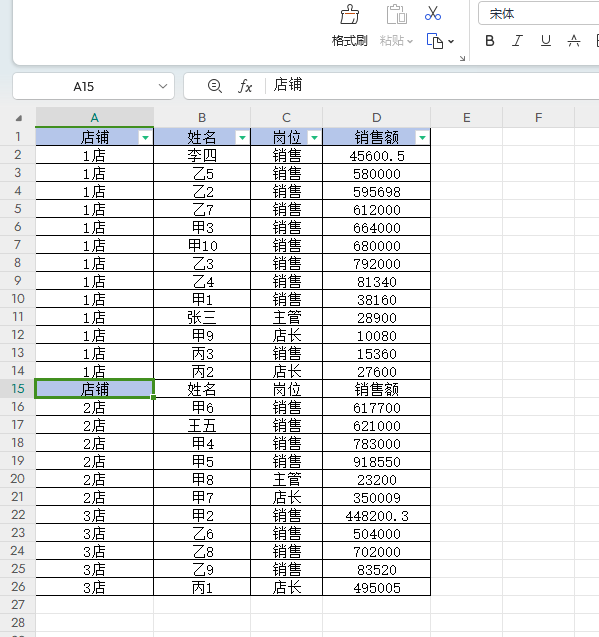599x637 pixels.
Task: Select row 27 header
Action: click(18, 604)
